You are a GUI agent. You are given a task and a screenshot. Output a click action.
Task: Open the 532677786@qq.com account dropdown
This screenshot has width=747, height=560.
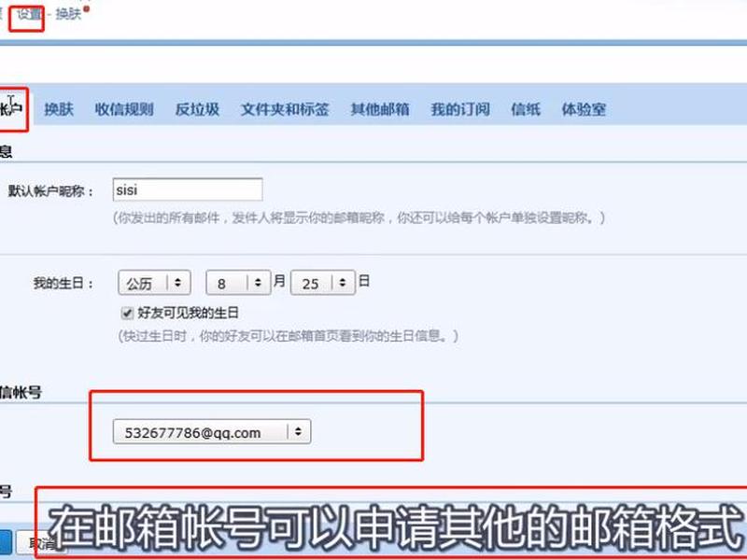[x=212, y=432]
